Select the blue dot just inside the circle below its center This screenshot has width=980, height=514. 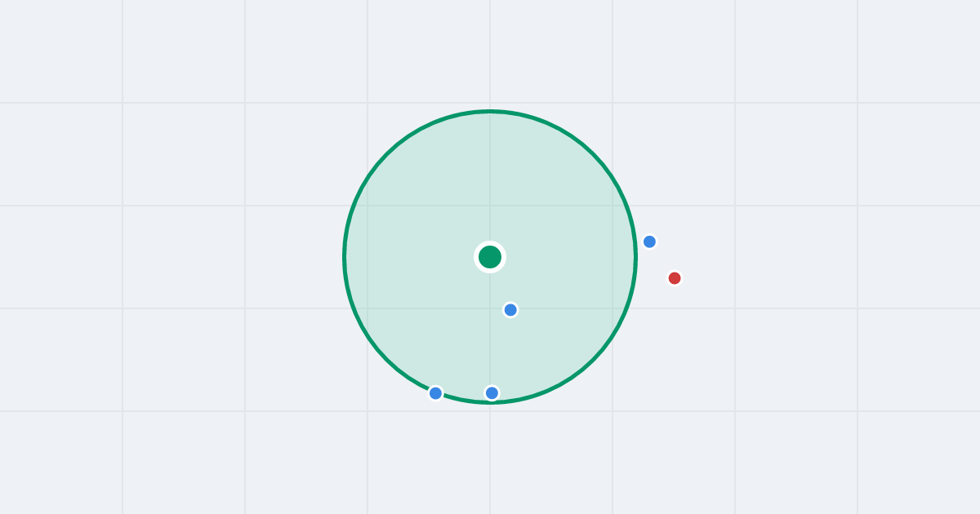click(510, 310)
